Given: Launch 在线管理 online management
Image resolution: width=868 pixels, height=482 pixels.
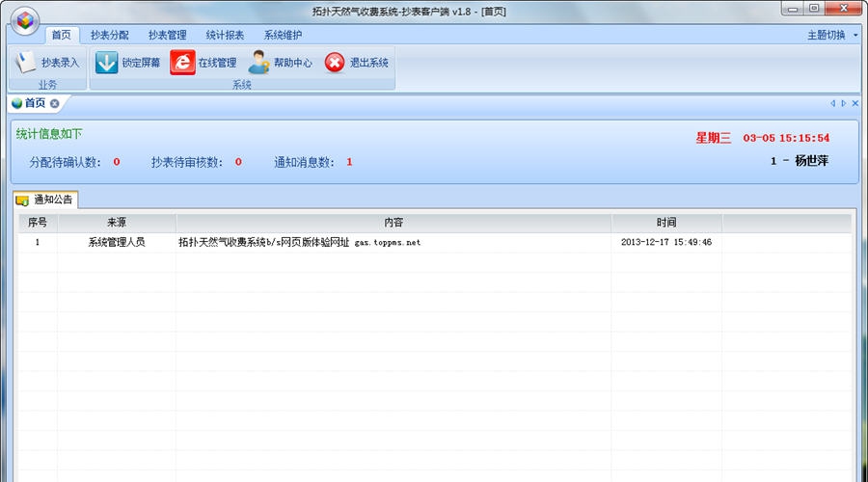Looking at the screenshot, I should (x=203, y=63).
